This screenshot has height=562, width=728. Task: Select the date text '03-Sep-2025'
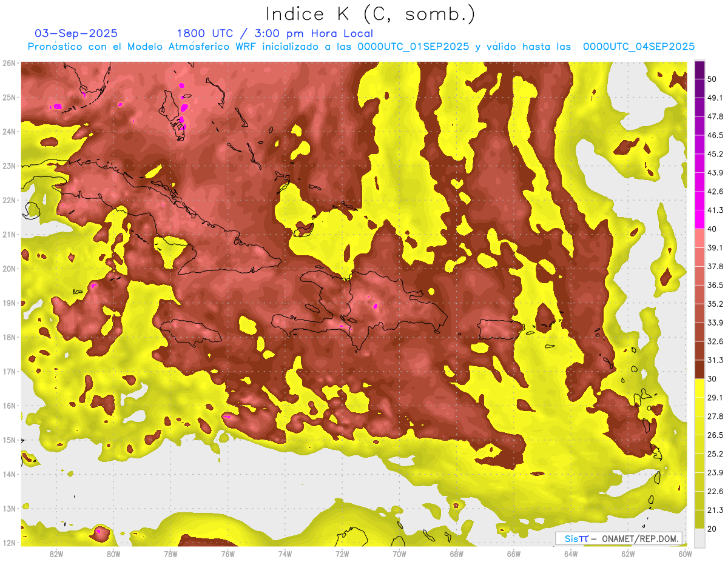[x=76, y=33]
